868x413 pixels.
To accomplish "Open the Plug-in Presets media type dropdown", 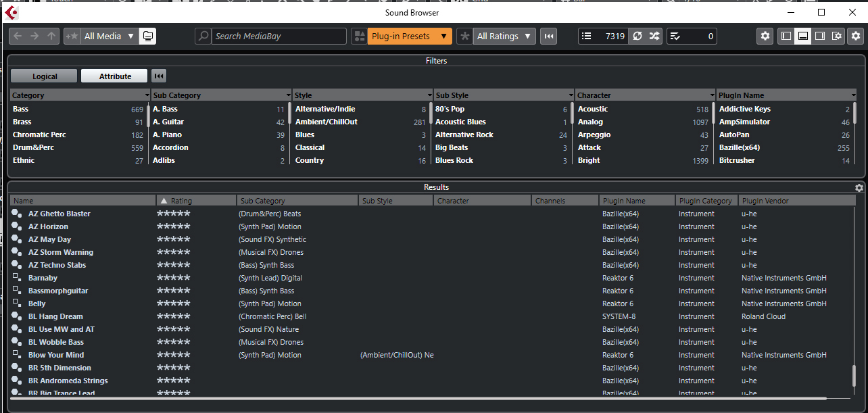I will [410, 36].
